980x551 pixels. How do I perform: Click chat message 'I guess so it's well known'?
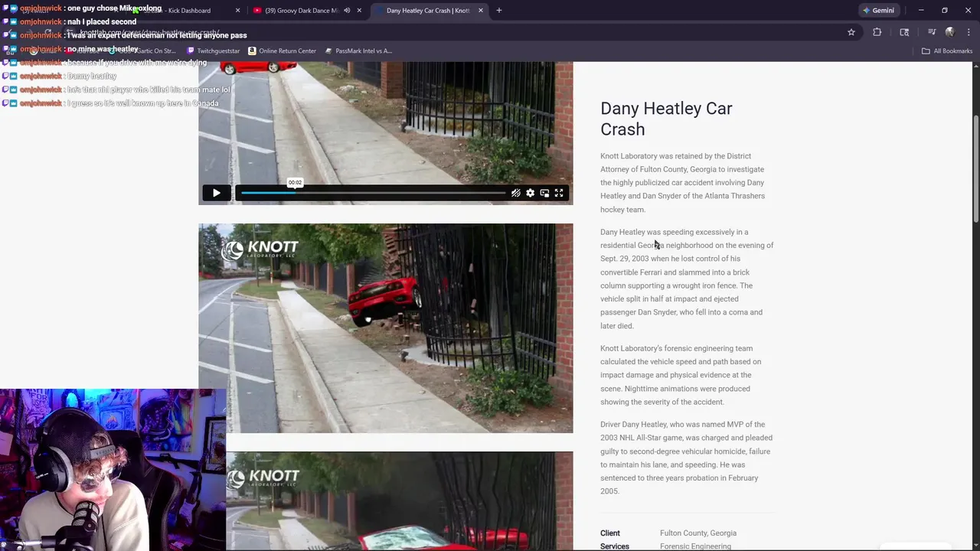click(143, 103)
